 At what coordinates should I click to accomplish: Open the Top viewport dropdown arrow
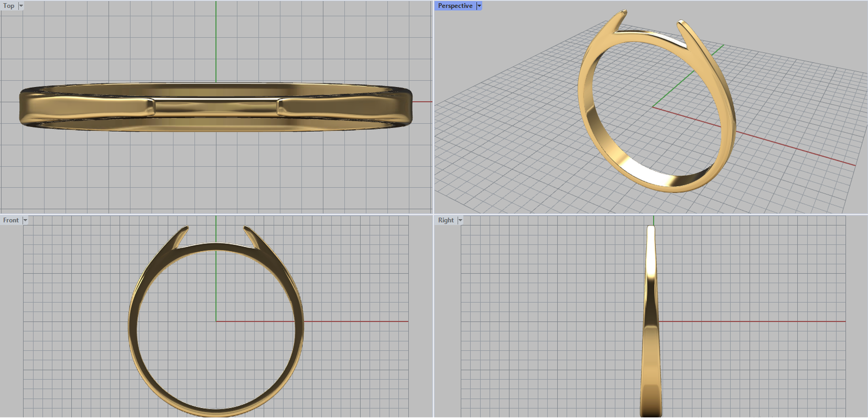point(21,6)
